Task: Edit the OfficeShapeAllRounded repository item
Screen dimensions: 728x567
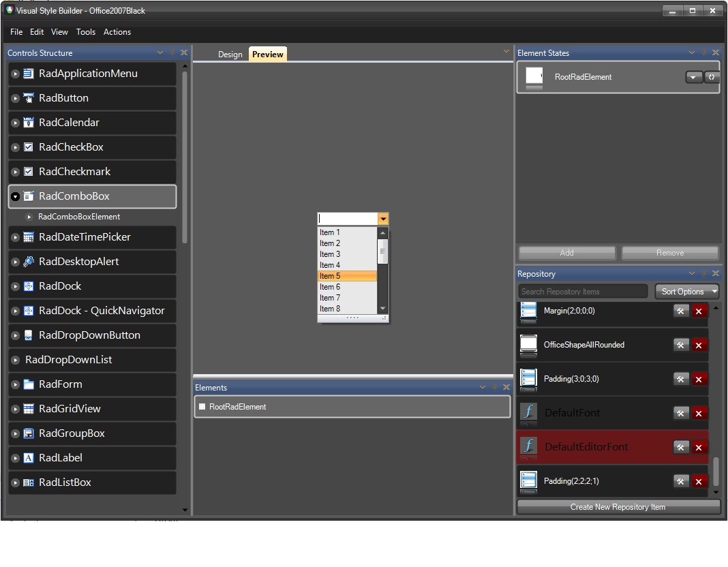Action: [x=681, y=346]
